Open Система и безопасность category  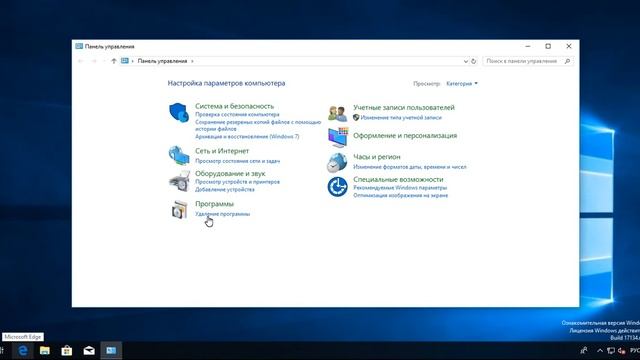(x=234, y=106)
